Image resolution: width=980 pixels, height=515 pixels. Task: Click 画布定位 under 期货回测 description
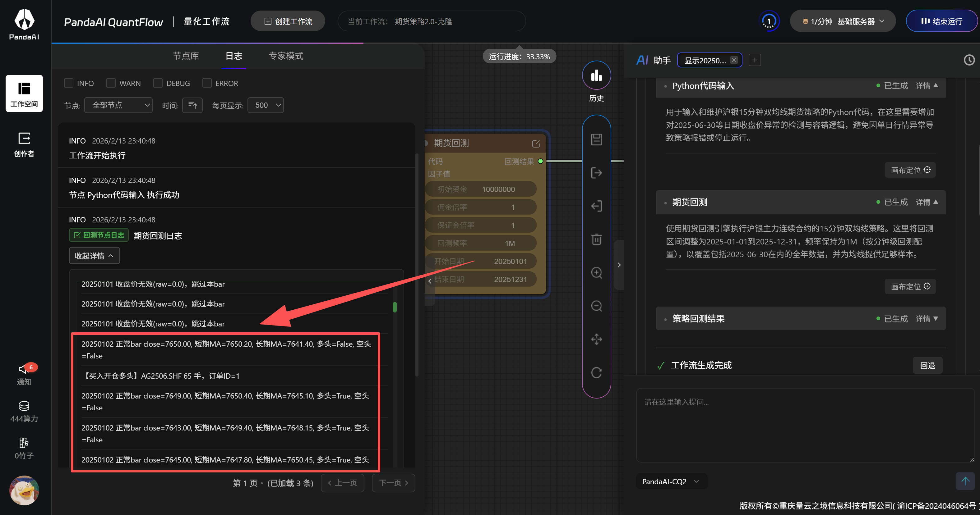pyautogui.click(x=910, y=287)
